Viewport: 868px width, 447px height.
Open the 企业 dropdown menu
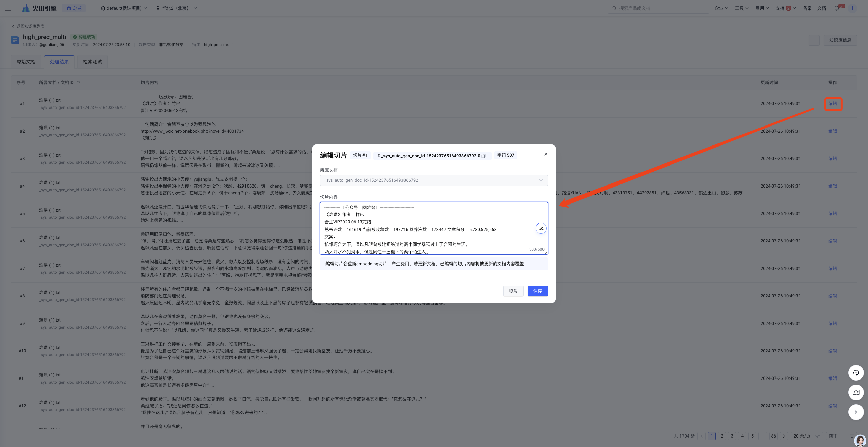pyautogui.click(x=721, y=8)
